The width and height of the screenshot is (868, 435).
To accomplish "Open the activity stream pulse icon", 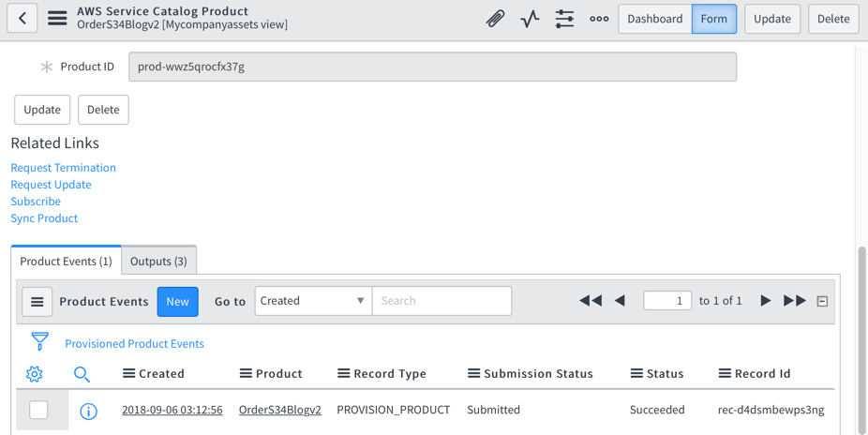I will click(x=530, y=19).
